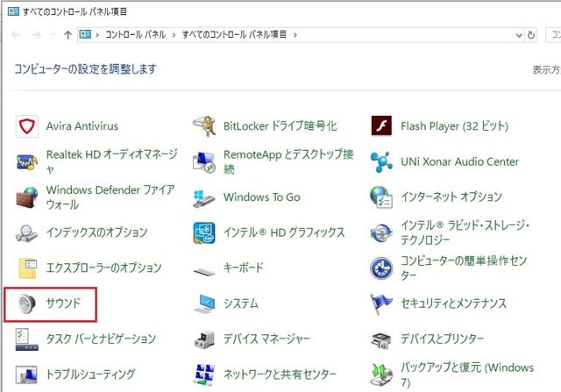
Task: Open the デバイスとプリンター printer icon
Action: point(381,340)
